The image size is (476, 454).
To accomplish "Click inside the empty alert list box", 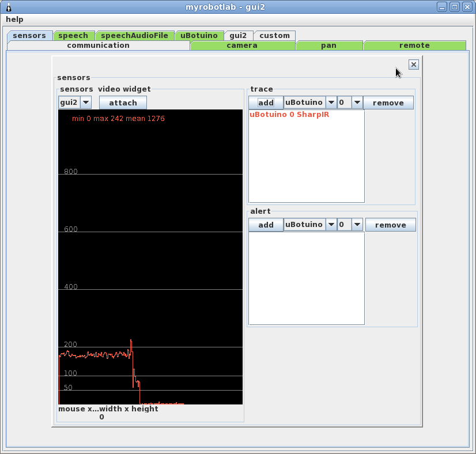I will point(307,278).
